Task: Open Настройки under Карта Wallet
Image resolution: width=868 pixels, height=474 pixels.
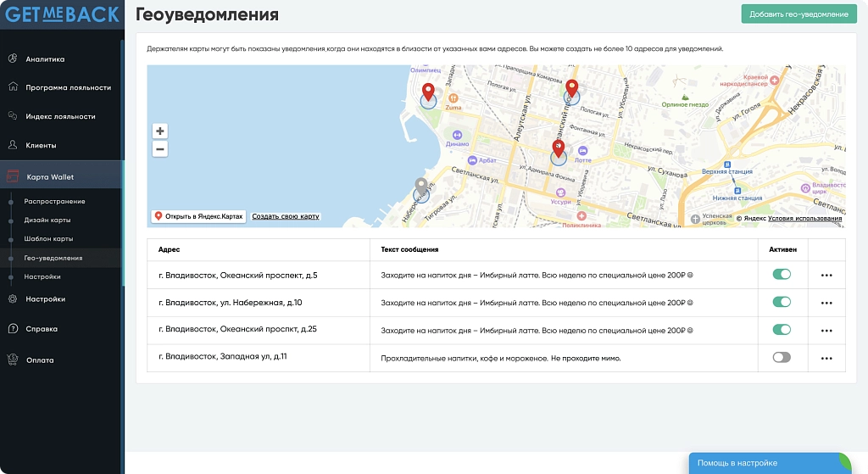Action: (x=42, y=276)
